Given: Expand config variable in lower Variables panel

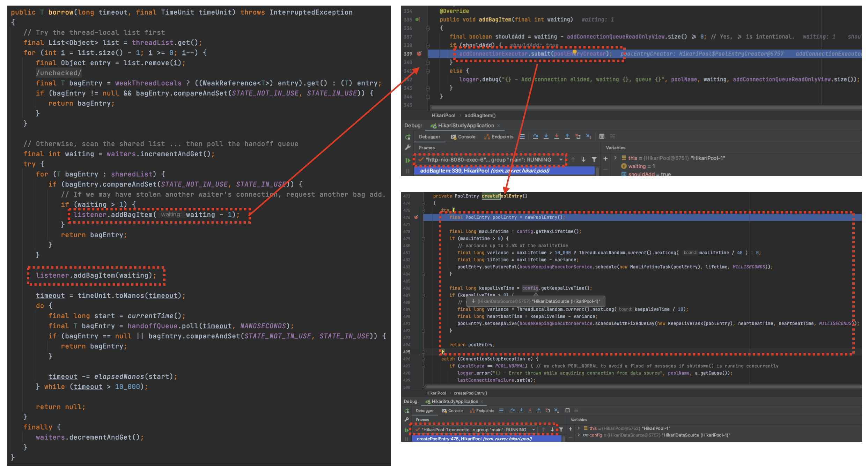Looking at the screenshot, I should click(x=579, y=435).
